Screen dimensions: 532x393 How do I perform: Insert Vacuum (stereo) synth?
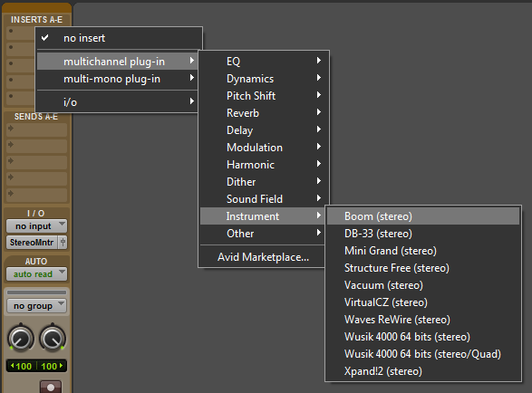pos(423,285)
